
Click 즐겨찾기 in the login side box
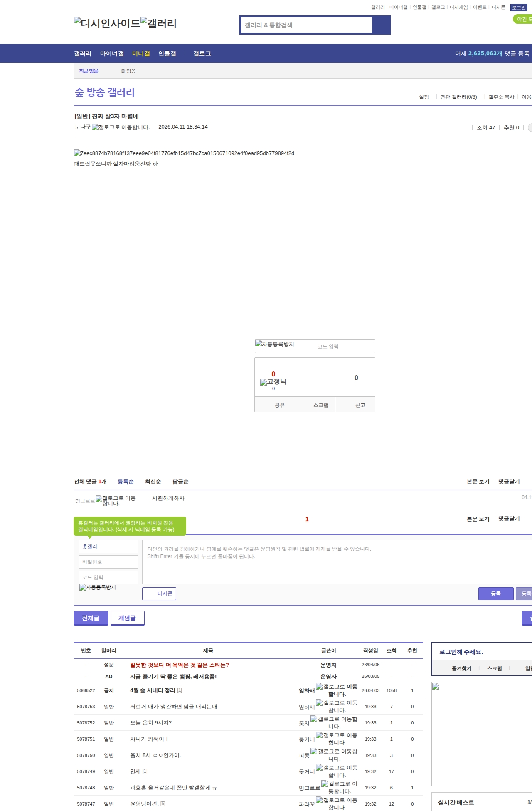click(461, 668)
